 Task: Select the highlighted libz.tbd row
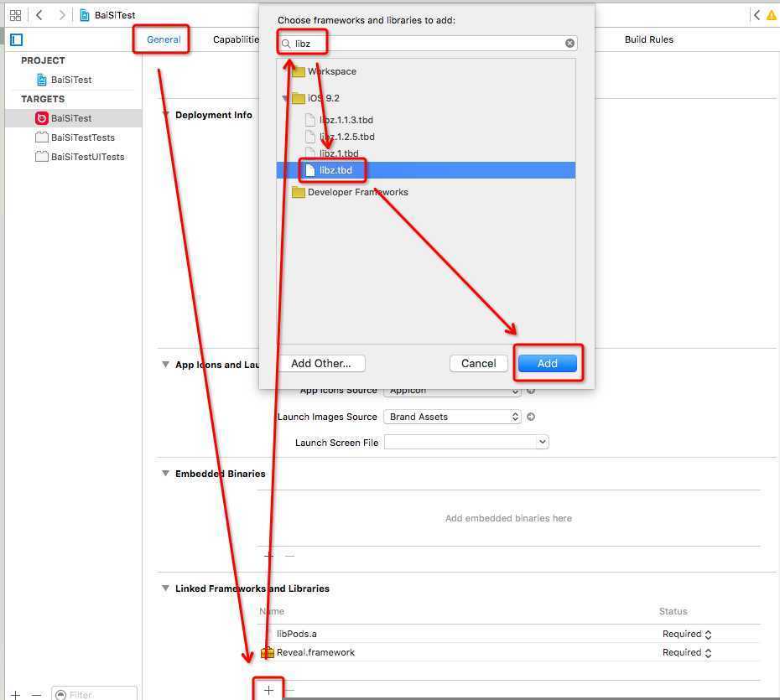point(426,170)
